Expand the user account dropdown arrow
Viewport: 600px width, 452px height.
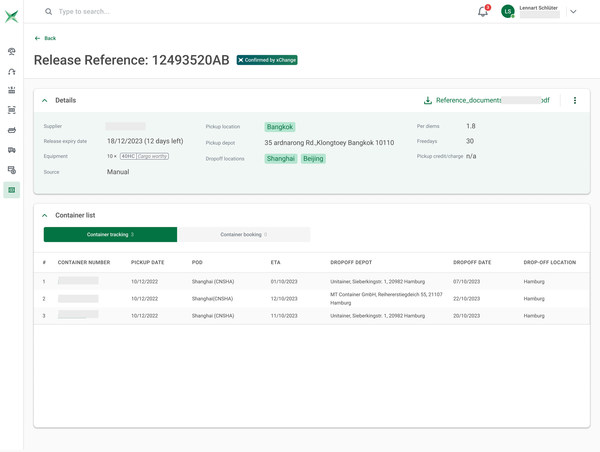(x=573, y=12)
